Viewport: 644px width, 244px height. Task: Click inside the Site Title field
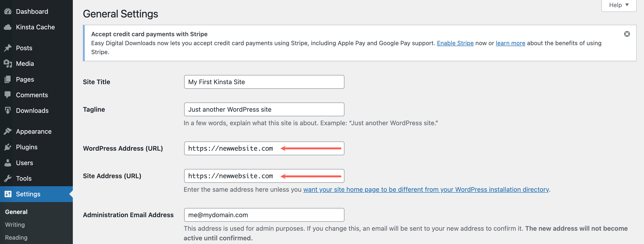(264, 82)
